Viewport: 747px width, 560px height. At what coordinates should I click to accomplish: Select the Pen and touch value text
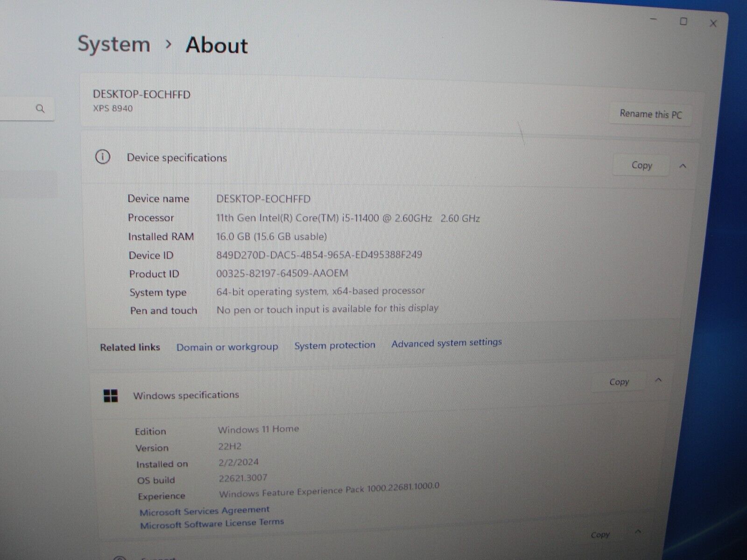click(x=327, y=309)
